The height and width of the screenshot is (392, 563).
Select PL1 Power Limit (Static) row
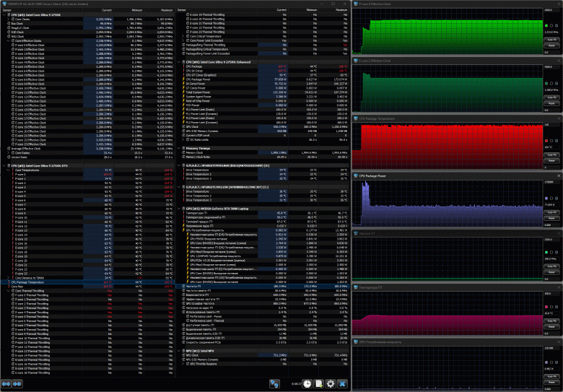click(x=263, y=110)
